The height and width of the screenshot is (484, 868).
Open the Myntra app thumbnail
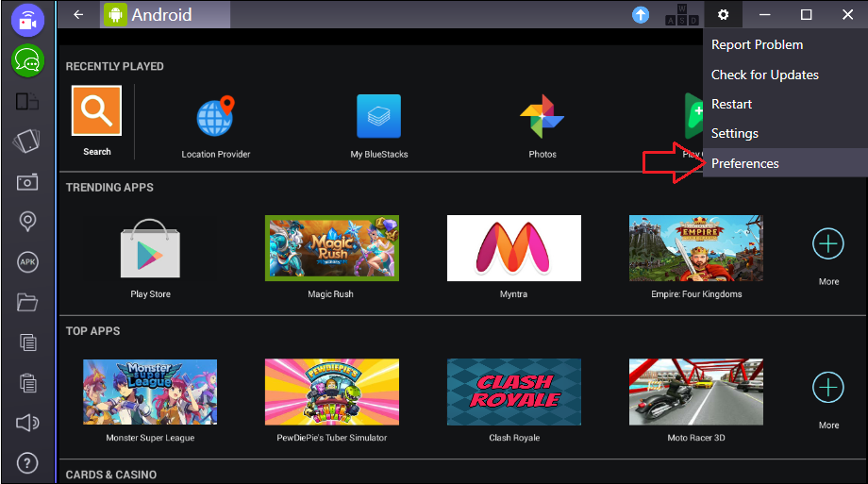pyautogui.click(x=513, y=248)
